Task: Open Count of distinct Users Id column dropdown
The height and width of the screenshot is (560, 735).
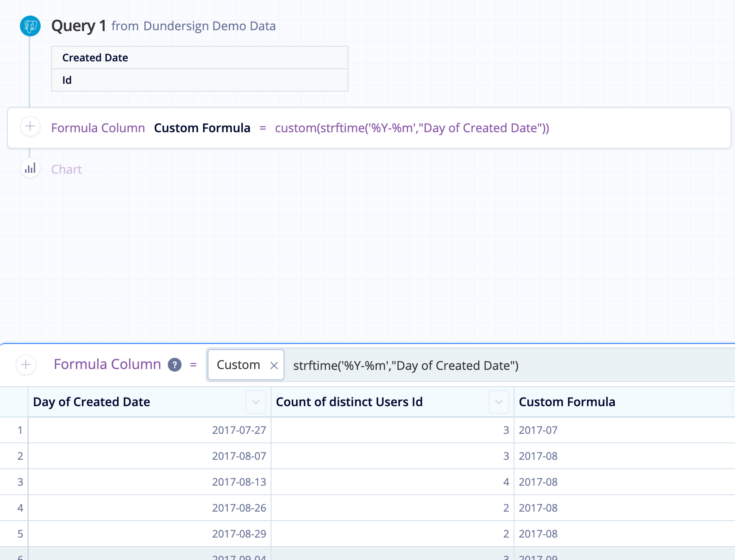Action: click(x=499, y=402)
